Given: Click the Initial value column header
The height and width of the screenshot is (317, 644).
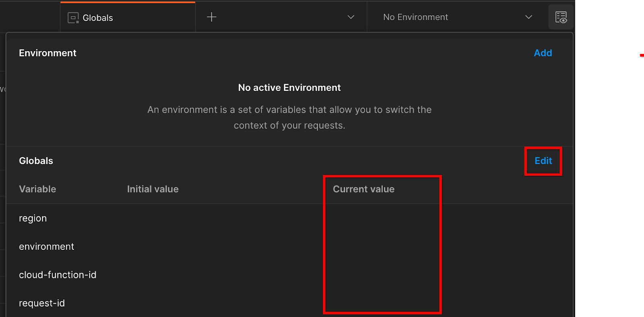Looking at the screenshot, I should click(153, 189).
